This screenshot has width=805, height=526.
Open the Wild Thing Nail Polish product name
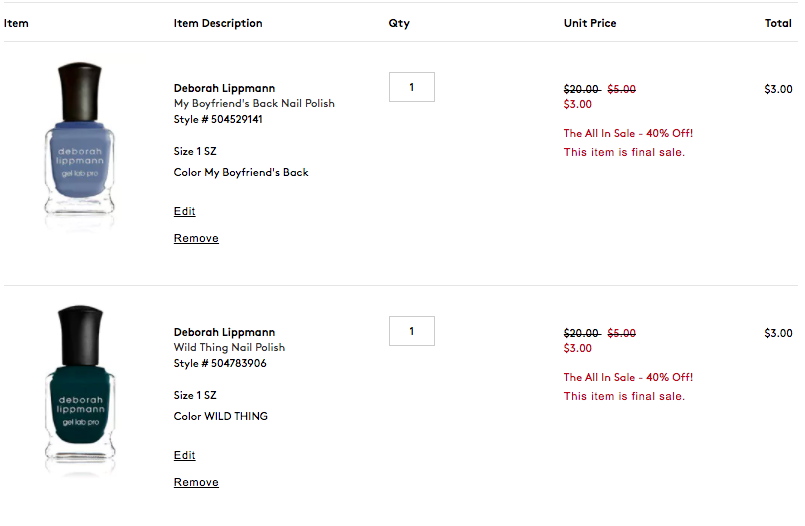pyautogui.click(x=229, y=347)
